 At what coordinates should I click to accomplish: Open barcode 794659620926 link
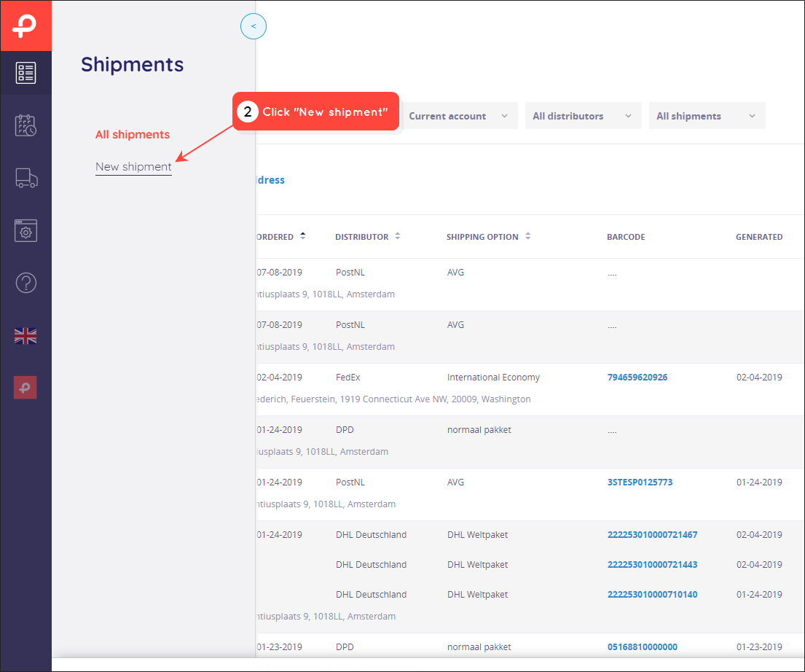pos(637,377)
